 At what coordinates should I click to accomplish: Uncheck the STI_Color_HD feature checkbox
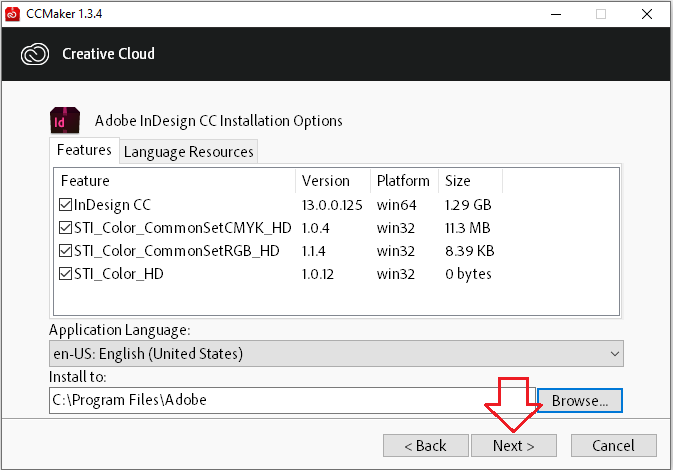66,274
